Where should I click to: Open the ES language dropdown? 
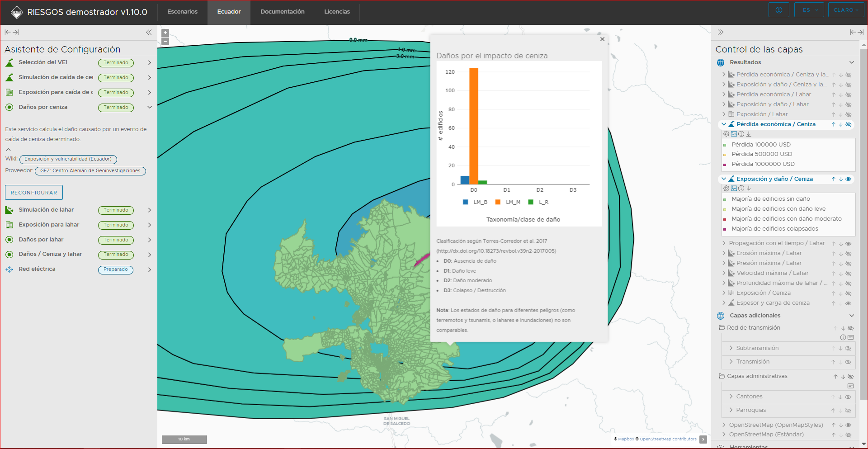click(809, 10)
